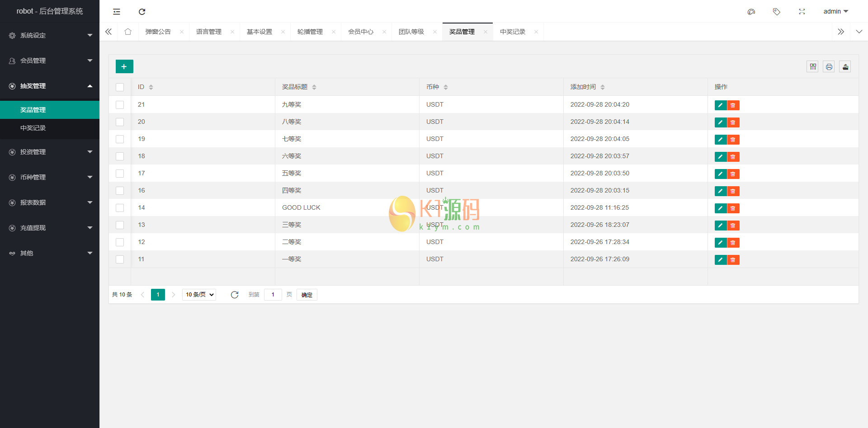Click the green add prize plus button

pyautogui.click(x=124, y=66)
